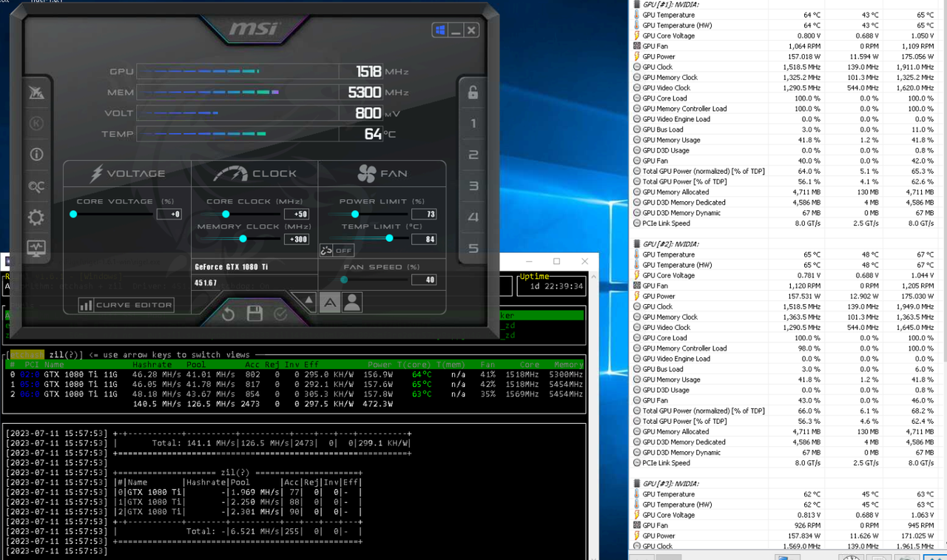Image resolution: width=947 pixels, height=560 pixels.
Task: Select GPU #2 Core Voltage 0.781 V row
Action: coord(788,275)
